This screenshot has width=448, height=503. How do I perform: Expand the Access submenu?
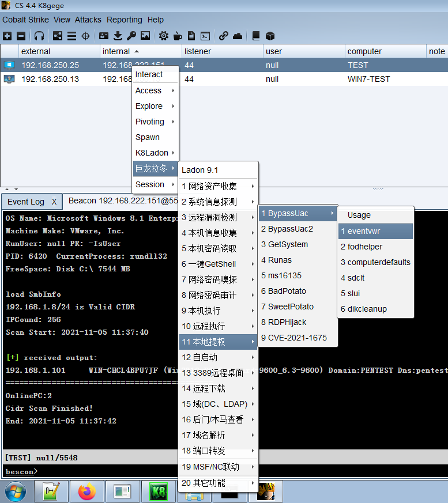(156, 91)
